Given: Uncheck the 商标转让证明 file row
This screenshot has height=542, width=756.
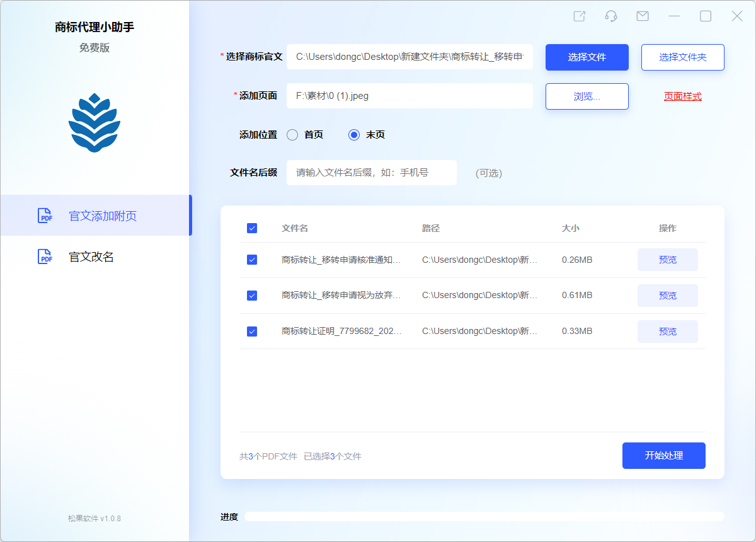Looking at the screenshot, I should coord(252,331).
